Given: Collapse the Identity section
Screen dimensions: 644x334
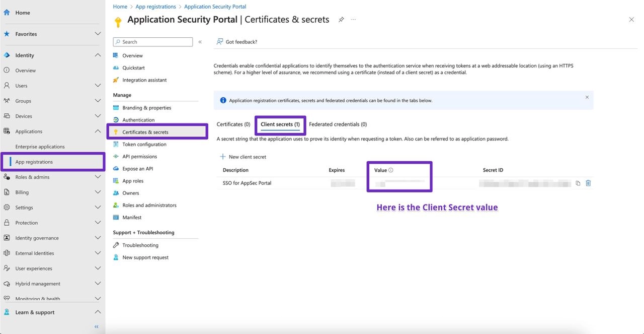Looking at the screenshot, I should (98, 55).
